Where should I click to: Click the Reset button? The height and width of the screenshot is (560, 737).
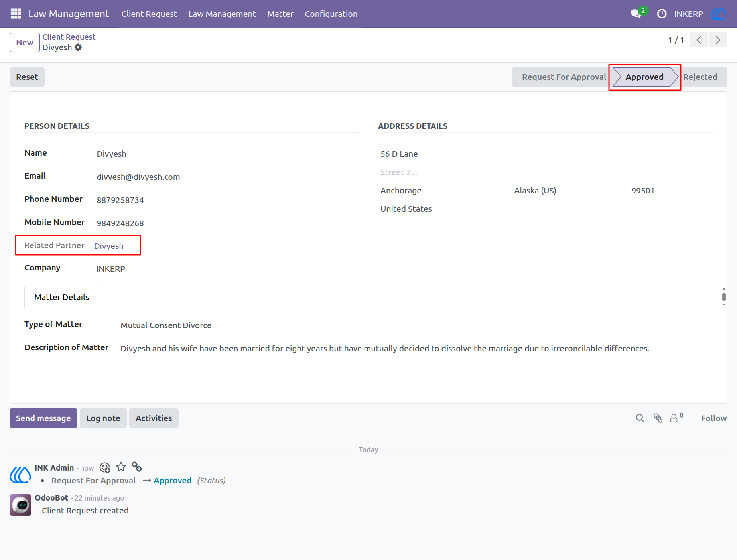point(27,77)
